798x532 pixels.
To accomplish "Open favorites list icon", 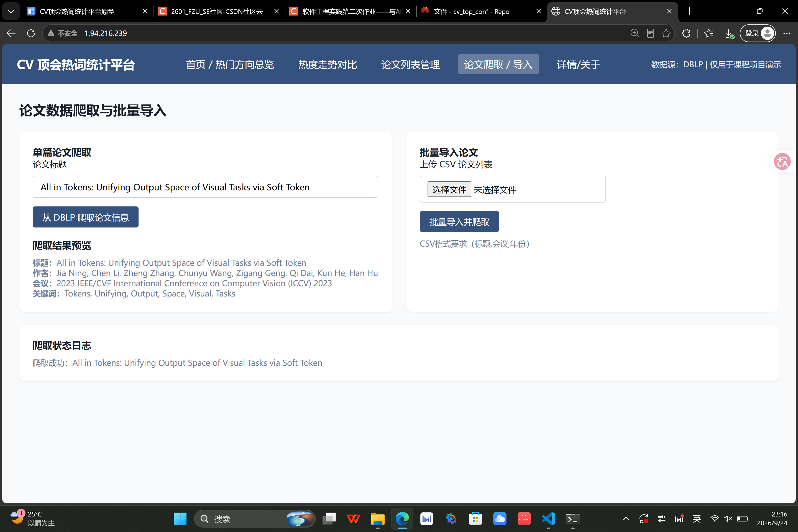I will click(709, 33).
